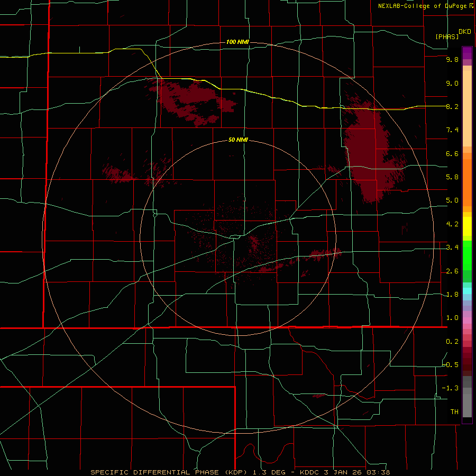This screenshot has width=476, height=476.
Task: Click the 7.4 scale label
Action: (452, 130)
